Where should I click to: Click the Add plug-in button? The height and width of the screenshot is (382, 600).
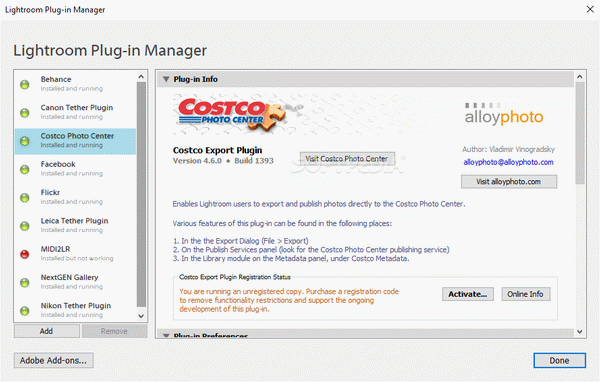point(47,331)
